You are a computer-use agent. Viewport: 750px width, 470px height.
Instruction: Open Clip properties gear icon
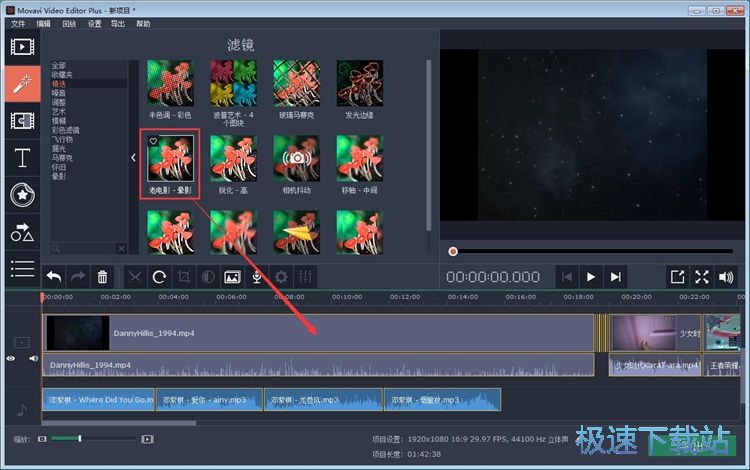pyautogui.click(x=281, y=277)
